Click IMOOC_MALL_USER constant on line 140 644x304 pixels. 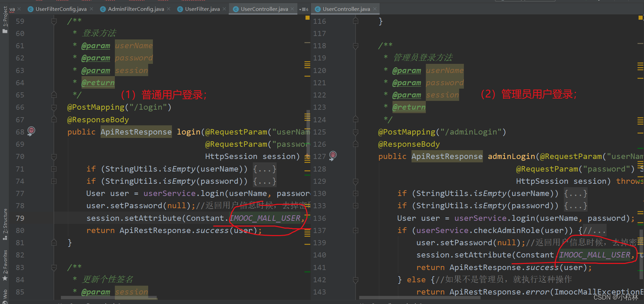click(595, 255)
